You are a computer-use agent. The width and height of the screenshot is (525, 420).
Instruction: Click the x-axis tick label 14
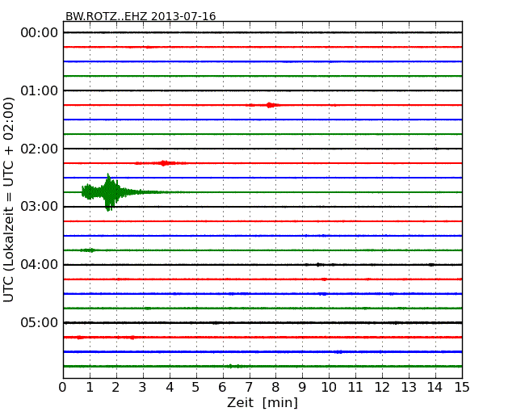435,388
